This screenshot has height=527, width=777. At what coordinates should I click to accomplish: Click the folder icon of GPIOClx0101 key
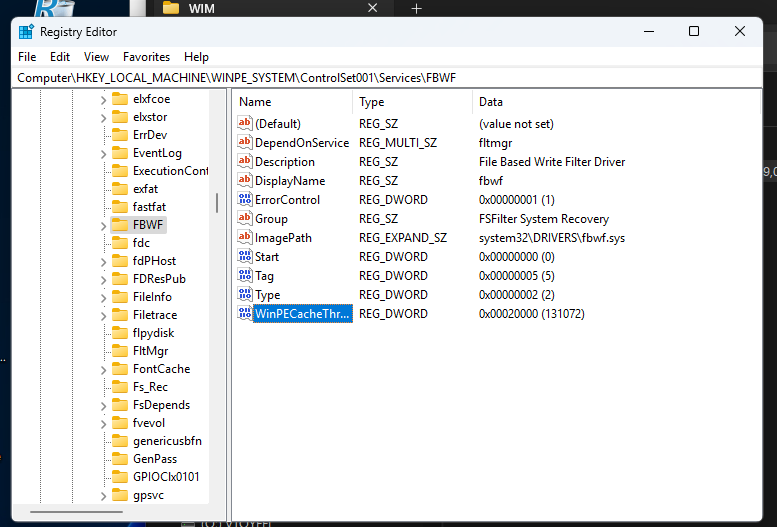[x=120, y=477]
